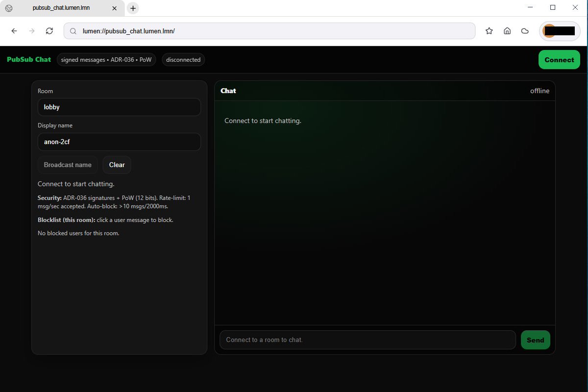The image size is (588, 392).
Task: Click the Room label
Action: pos(45,91)
